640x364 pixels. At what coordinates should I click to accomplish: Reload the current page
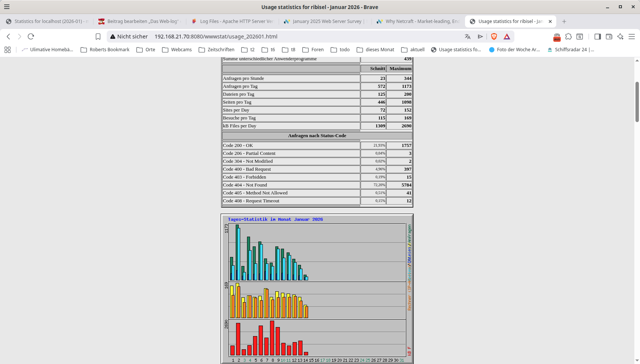coord(31,37)
